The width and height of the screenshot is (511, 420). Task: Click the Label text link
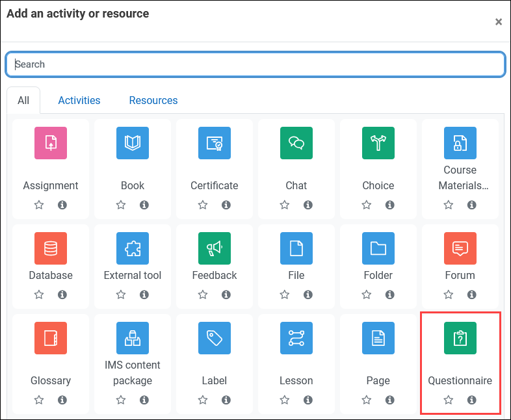[215, 380]
